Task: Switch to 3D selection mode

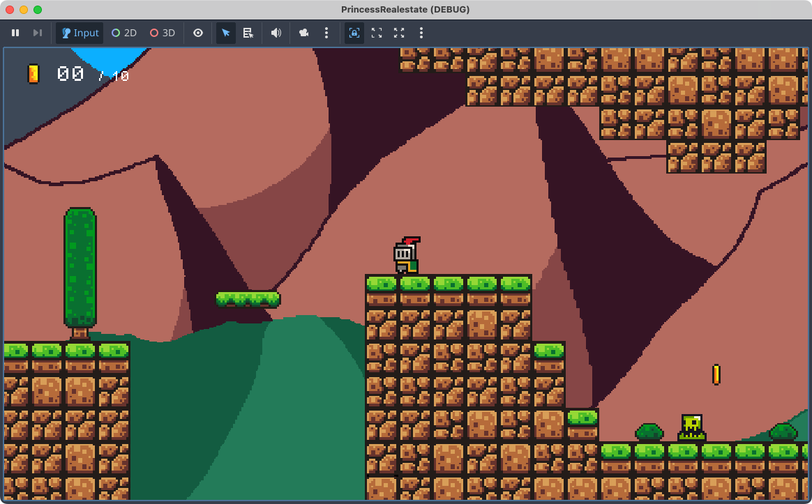Action: (163, 33)
